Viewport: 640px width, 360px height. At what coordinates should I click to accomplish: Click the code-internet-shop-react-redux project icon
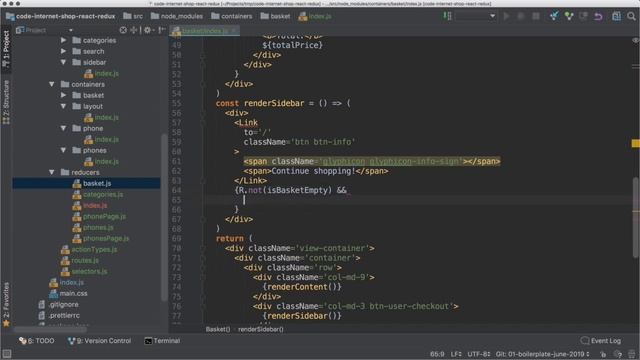pyautogui.click(x=10, y=17)
